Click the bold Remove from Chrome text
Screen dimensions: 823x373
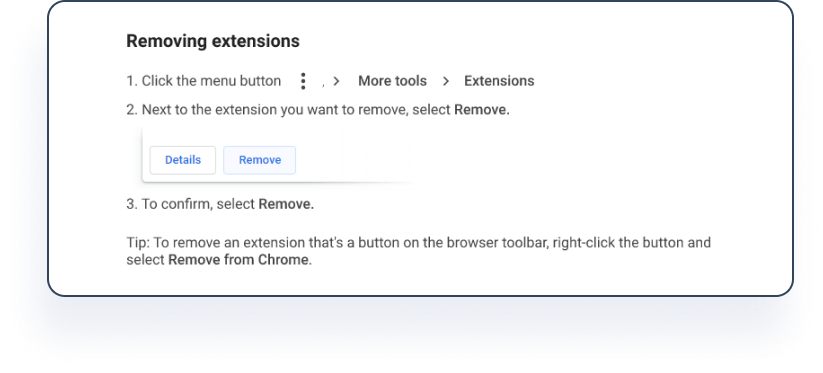238,260
